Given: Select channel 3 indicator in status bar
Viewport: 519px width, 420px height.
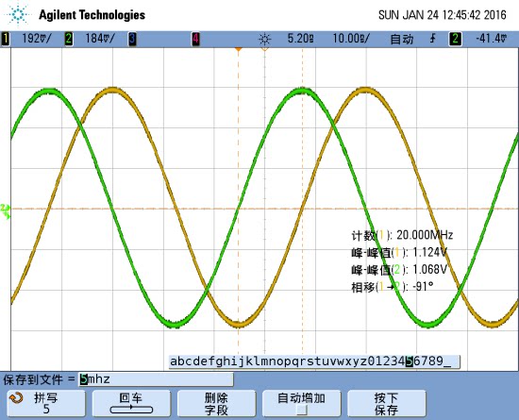Looking at the screenshot, I should click(132, 39).
